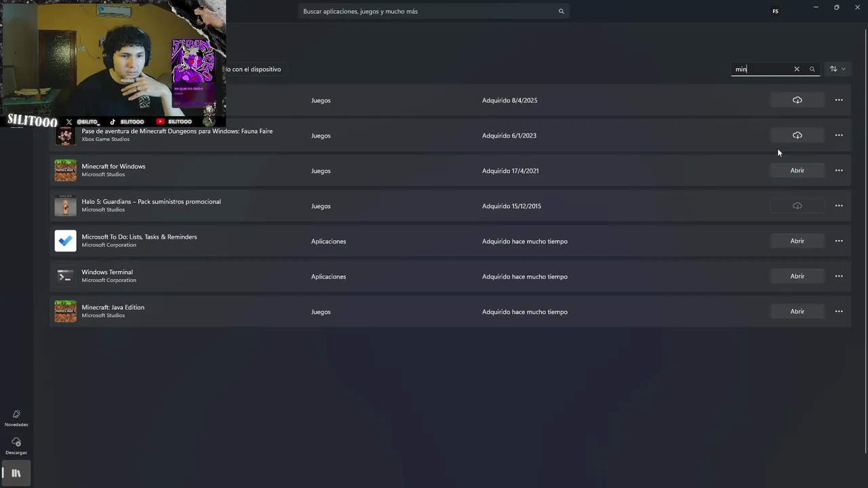This screenshot has height=488, width=868.
Task: Open more options for Microsoft To Do
Action: point(839,241)
